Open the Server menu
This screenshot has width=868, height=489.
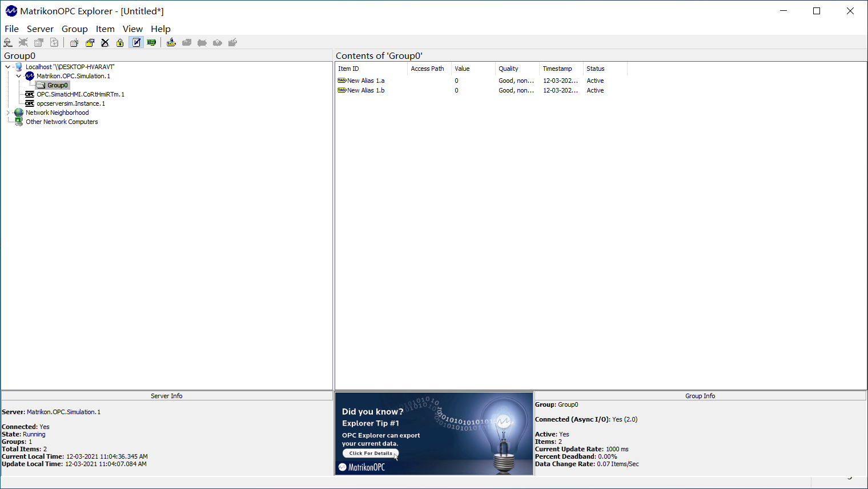(x=40, y=29)
